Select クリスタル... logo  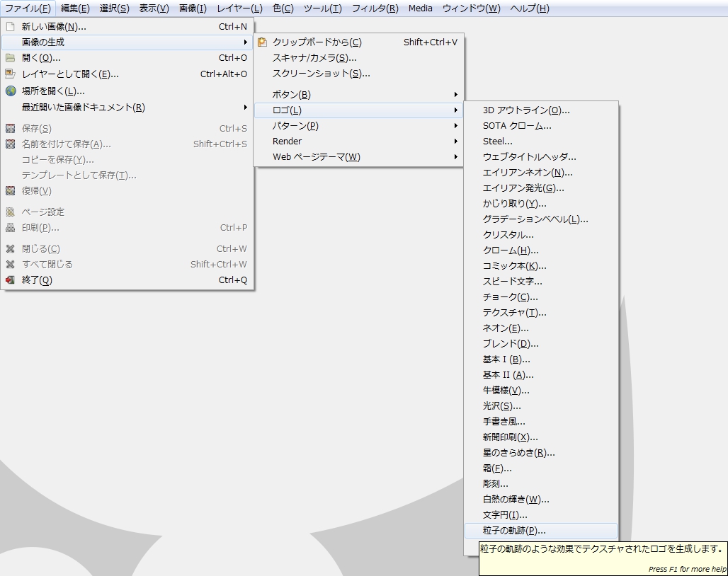[x=541, y=235]
